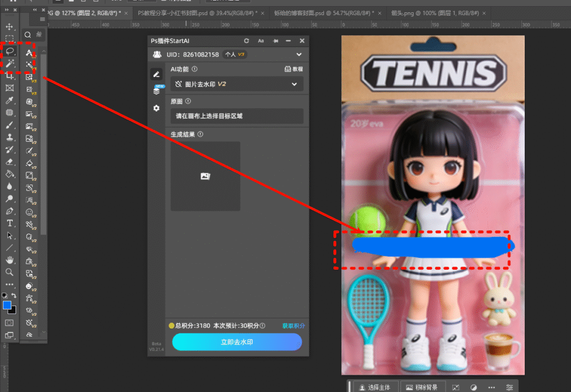Pick the Eyedropper tool

(9, 100)
